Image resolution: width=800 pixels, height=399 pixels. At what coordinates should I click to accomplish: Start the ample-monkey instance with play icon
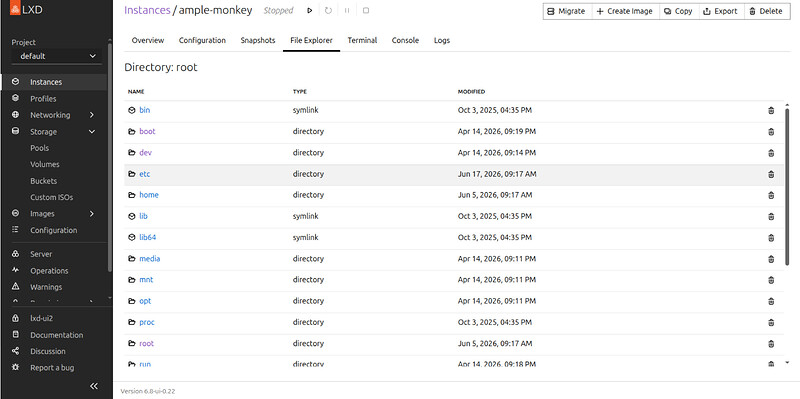click(310, 11)
